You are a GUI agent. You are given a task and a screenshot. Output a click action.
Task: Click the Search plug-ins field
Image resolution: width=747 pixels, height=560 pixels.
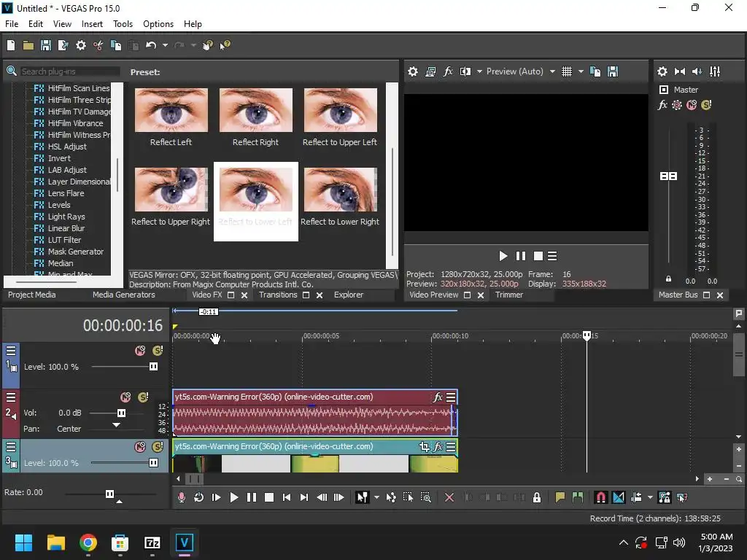coord(69,71)
